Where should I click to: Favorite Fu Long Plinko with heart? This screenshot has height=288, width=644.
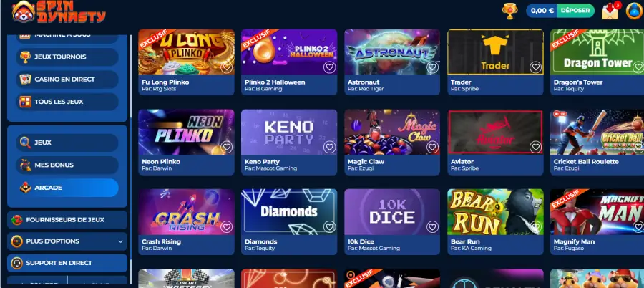pyautogui.click(x=226, y=67)
